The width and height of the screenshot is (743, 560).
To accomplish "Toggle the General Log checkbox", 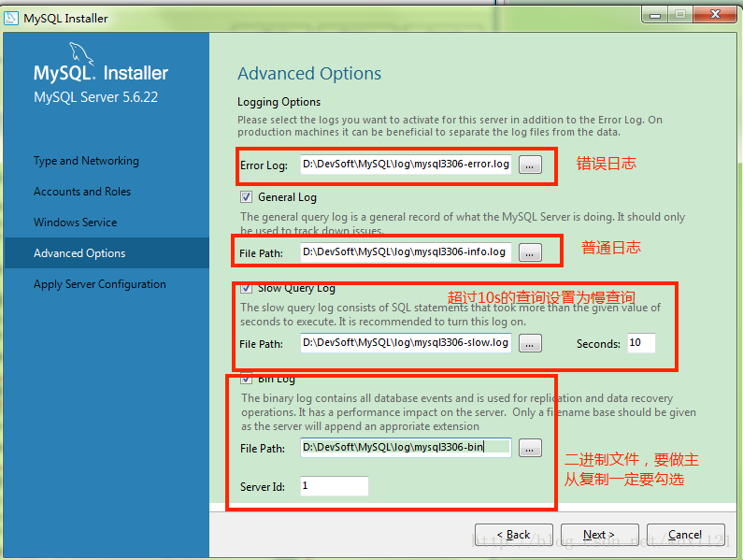I will 246,196.
